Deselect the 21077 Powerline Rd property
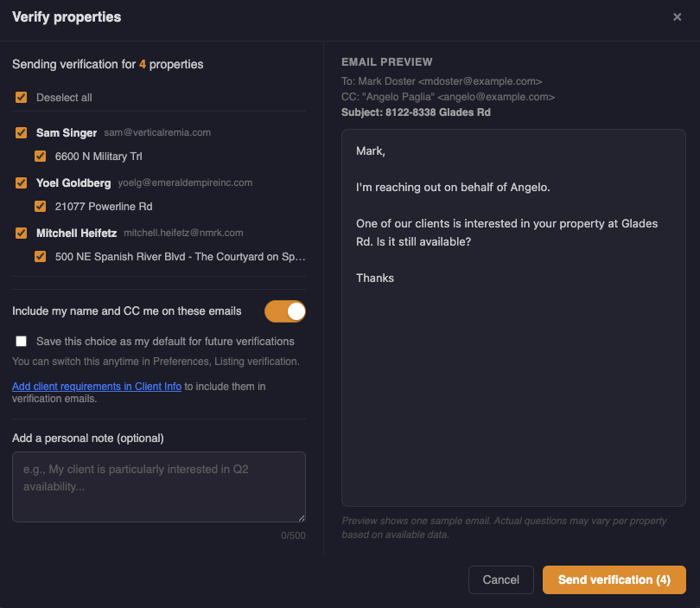 click(x=40, y=208)
